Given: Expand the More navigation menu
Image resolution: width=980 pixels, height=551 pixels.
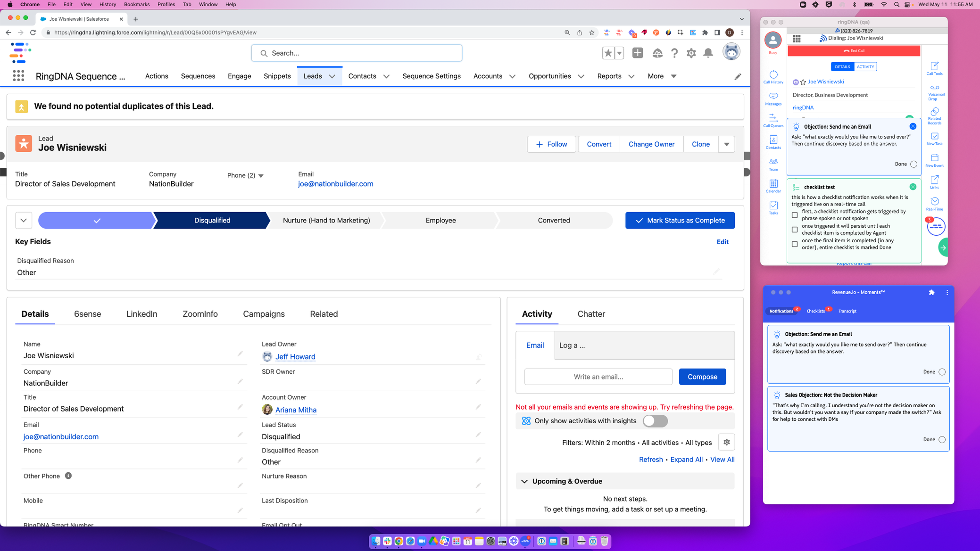Looking at the screenshot, I should click(662, 76).
